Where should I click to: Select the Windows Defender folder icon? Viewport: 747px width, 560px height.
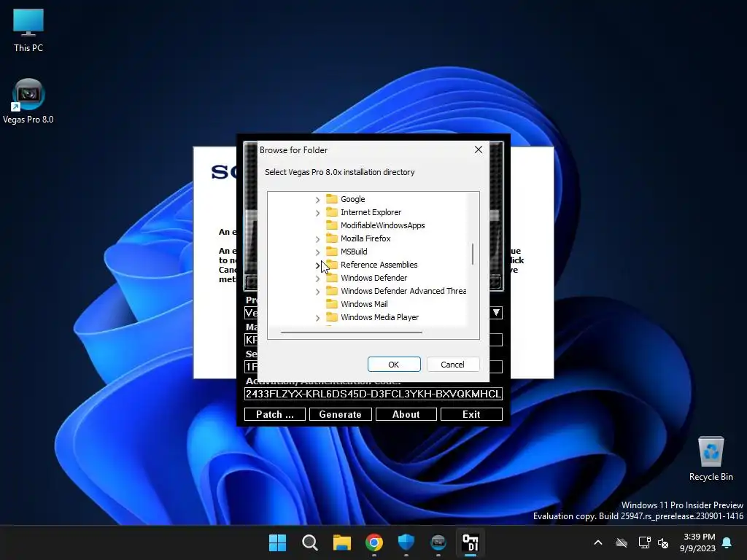tap(332, 278)
